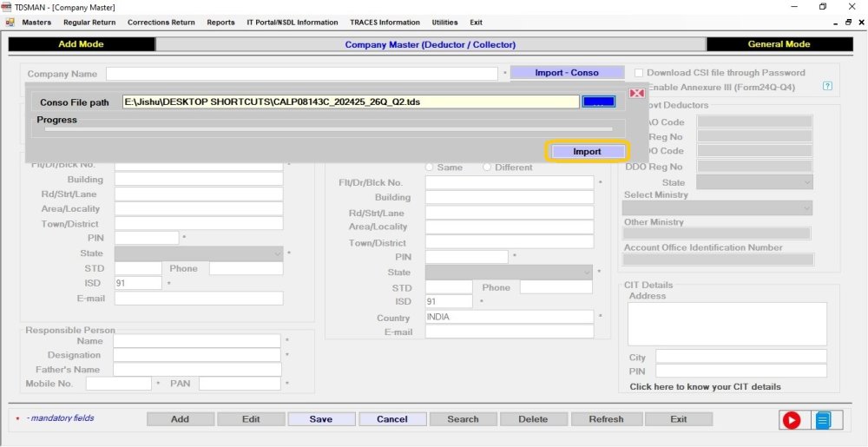Click the TDSMAN menu bar app icon
The height and width of the screenshot is (447, 868).
tap(10, 22)
